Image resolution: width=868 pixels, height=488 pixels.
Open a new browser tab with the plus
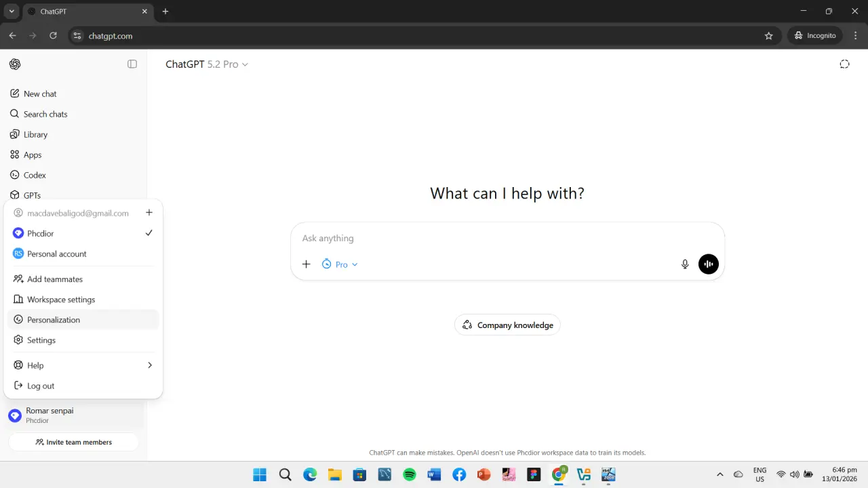[165, 12]
